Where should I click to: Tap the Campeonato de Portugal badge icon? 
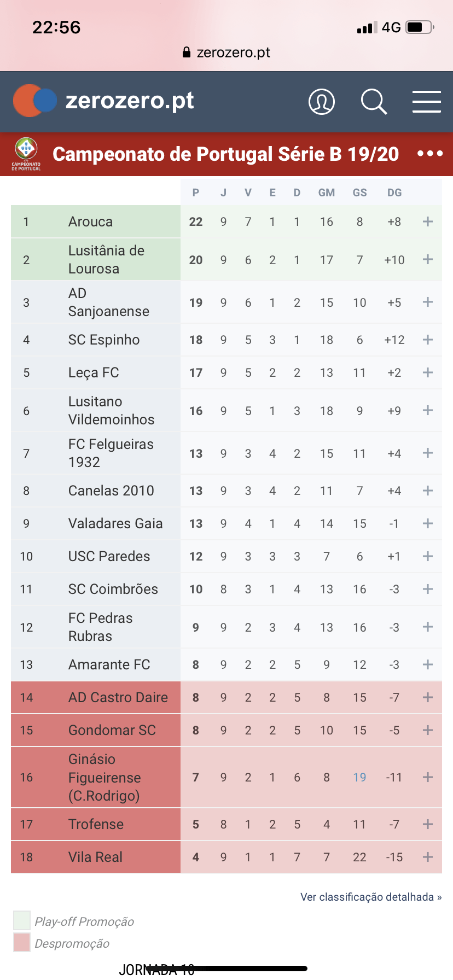26,154
